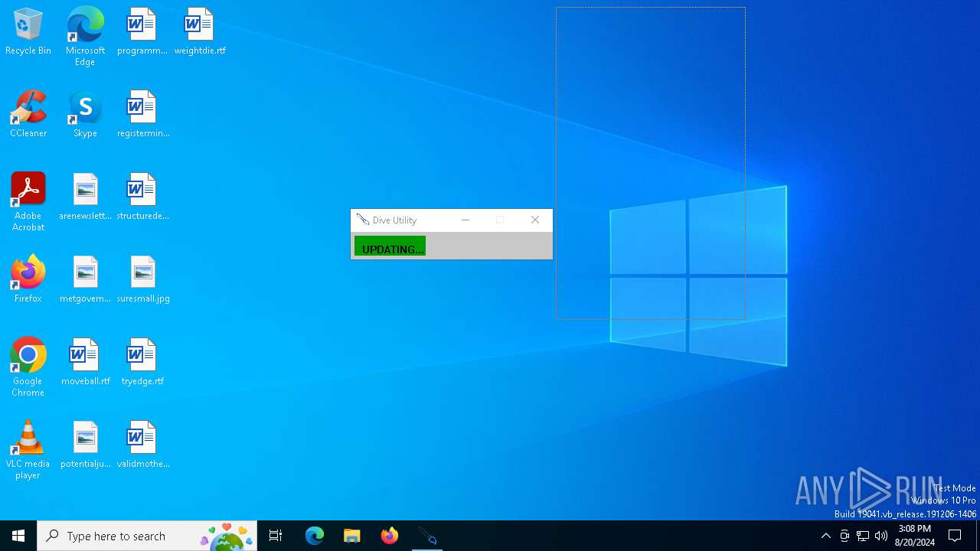Click the Dive Utility title bar icon
The width and height of the screenshot is (980, 551).
363,220
